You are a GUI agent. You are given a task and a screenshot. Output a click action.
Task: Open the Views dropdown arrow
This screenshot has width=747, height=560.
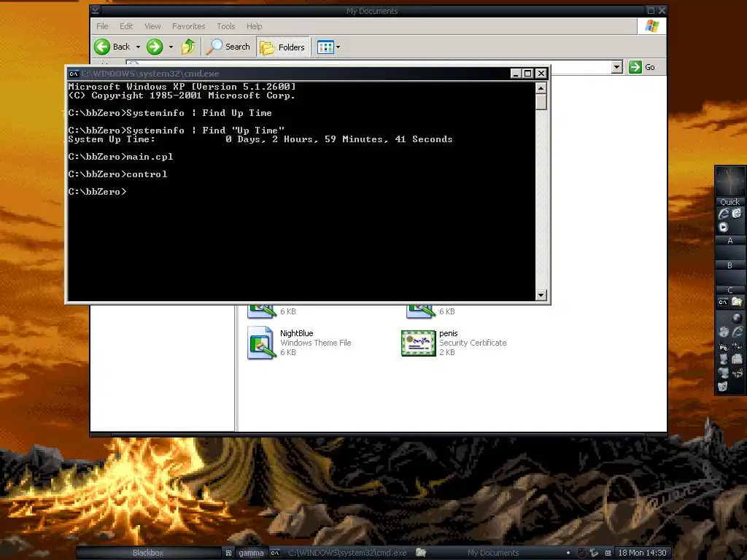coord(338,47)
